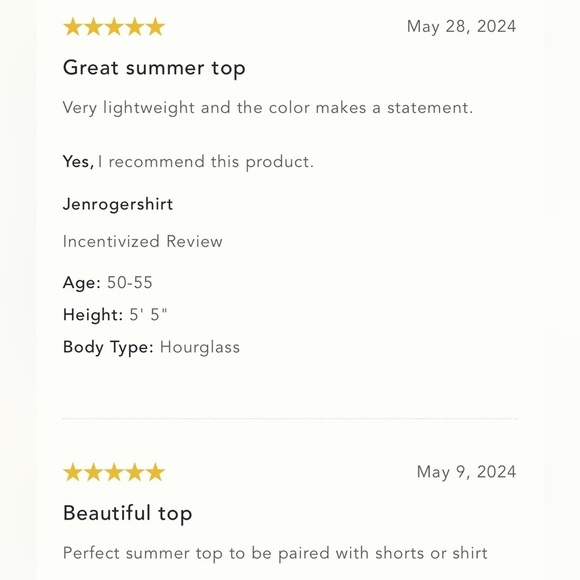Open the 'Great summer top' review title
This screenshot has width=580, height=580.
(154, 68)
